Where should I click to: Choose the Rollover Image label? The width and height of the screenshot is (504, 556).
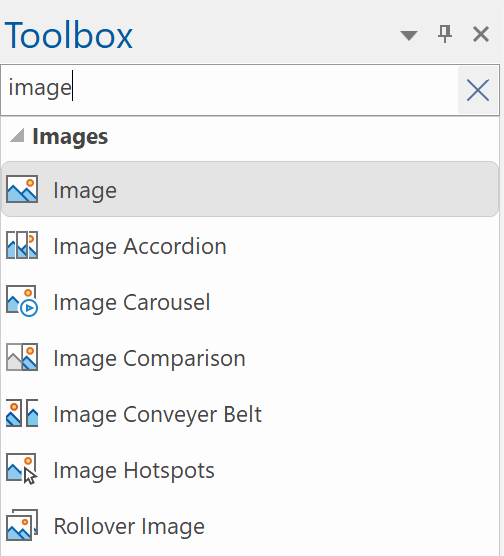point(129,526)
